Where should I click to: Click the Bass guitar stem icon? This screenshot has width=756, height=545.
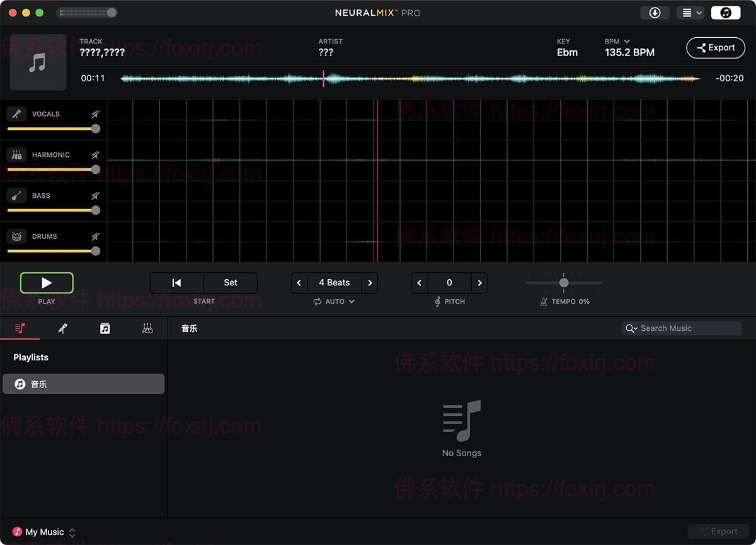[16, 196]
